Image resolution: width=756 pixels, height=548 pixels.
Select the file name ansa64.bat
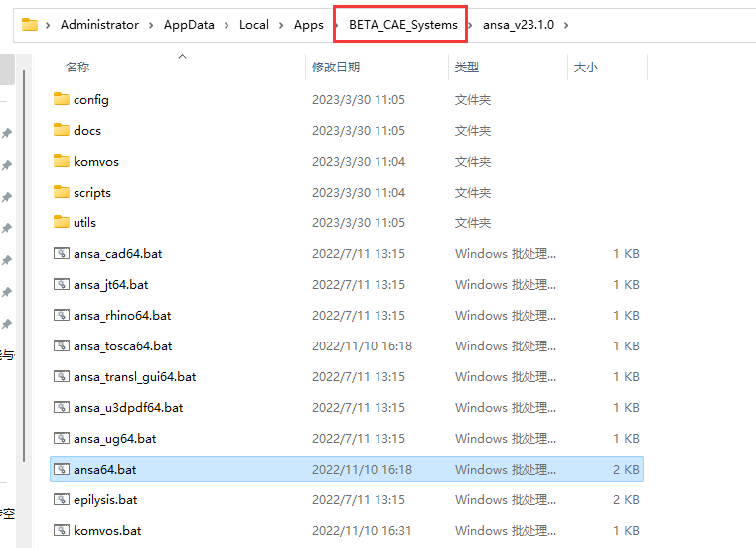tap(105, 469)
